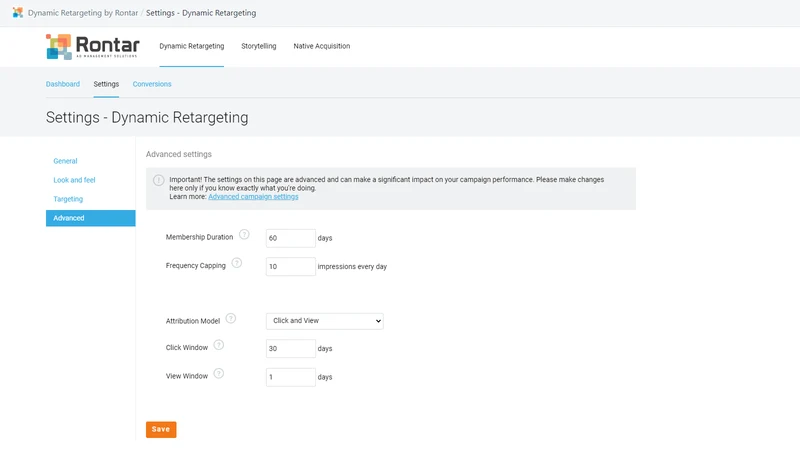Click the Membership Duration label

(199, 237)
